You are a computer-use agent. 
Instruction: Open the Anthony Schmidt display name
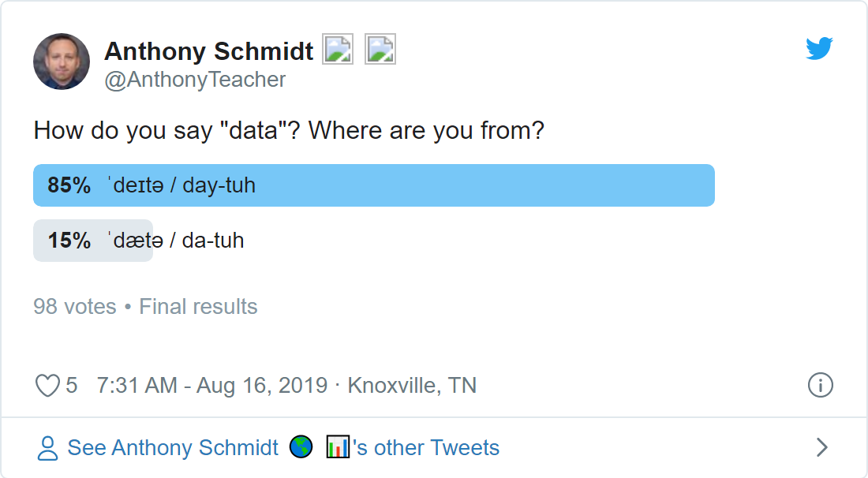[208, 51]
